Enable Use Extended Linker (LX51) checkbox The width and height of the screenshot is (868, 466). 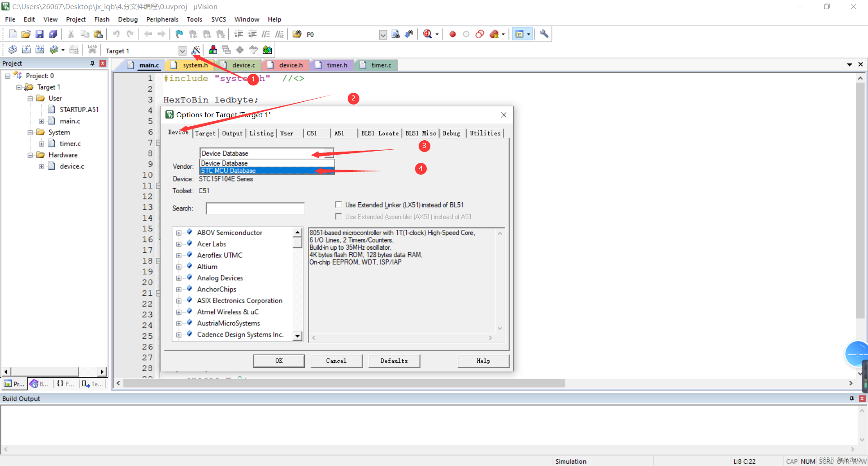click(338, 204)
